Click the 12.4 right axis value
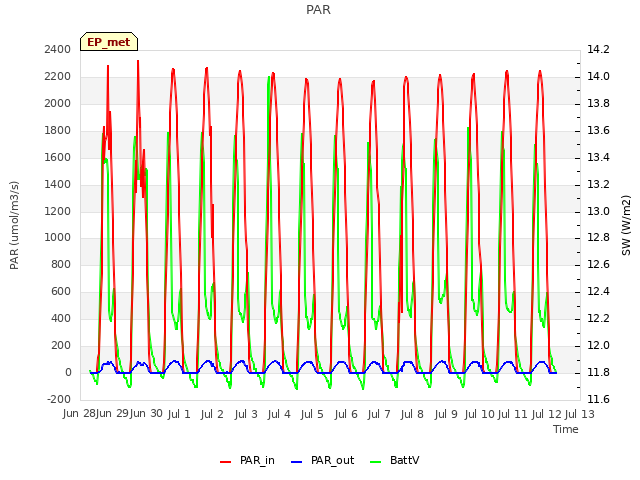Screen dimensions: 640x480 tap(598, 291)
